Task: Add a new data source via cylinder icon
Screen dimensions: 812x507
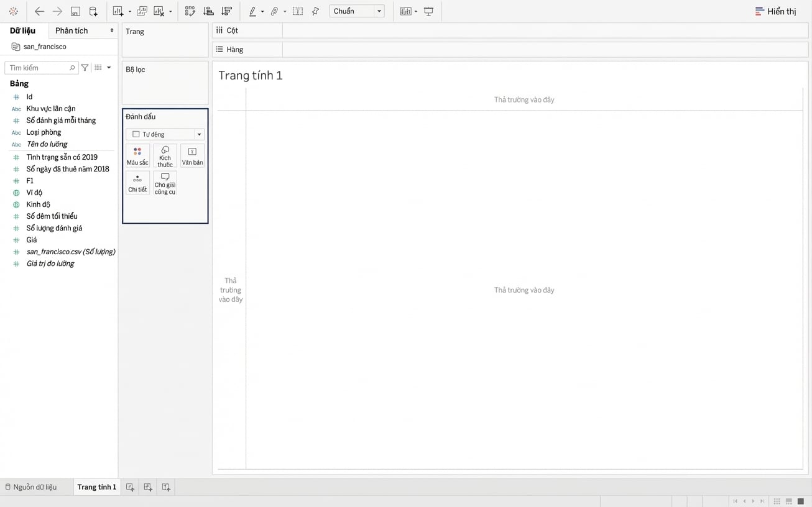Action: tap(93, 11)
